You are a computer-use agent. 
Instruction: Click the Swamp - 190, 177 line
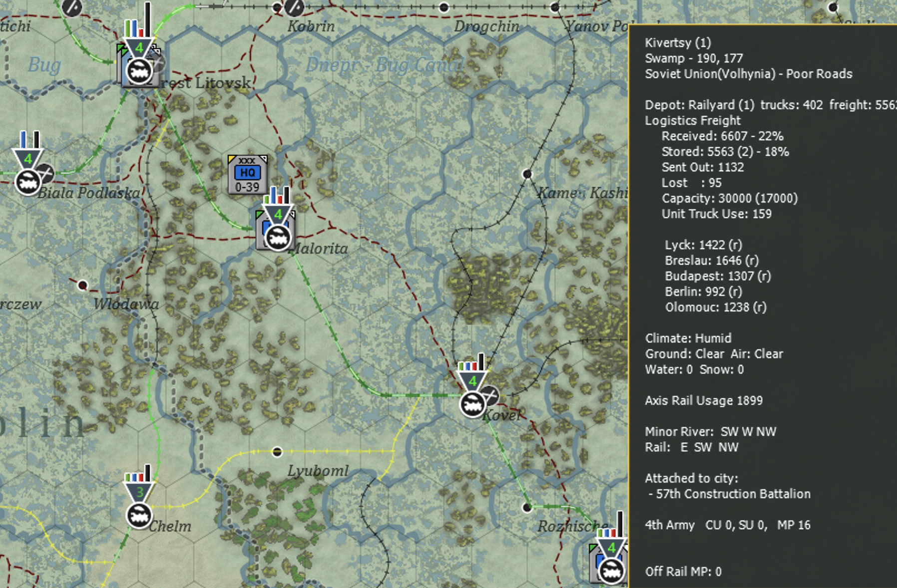click(x=694, y=58)
